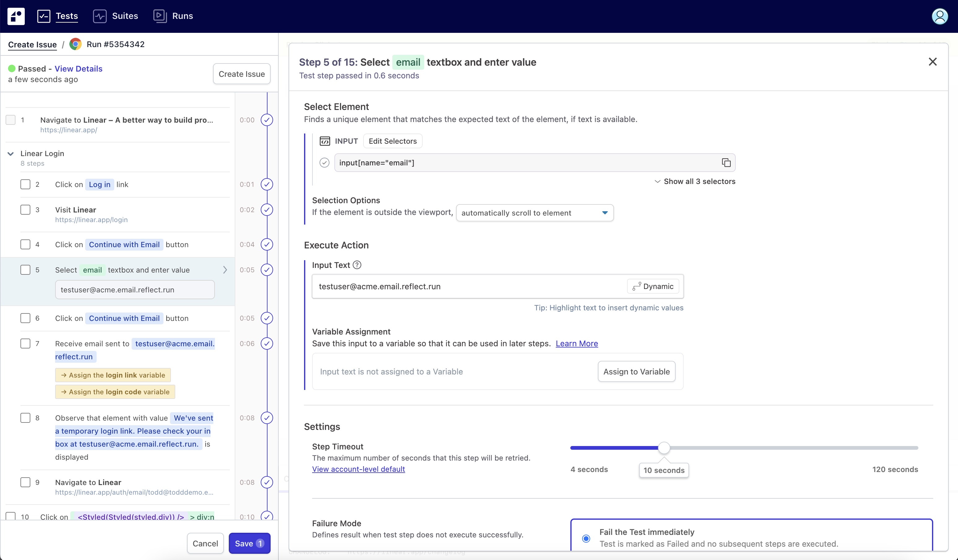
Task: Click the Assign to Variable button
Action: (636, 371)
